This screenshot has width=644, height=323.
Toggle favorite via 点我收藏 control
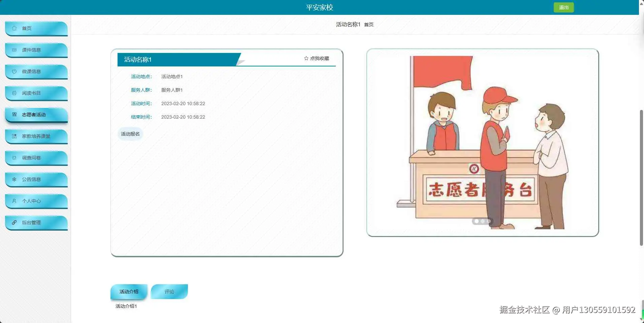coord(320,58)
